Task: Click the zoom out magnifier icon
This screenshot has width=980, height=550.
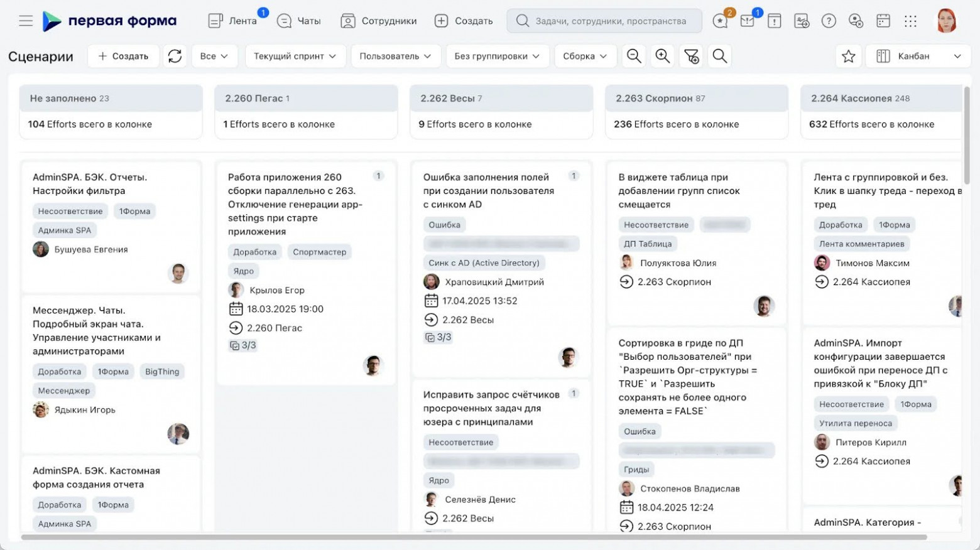Action: point(634,56)
